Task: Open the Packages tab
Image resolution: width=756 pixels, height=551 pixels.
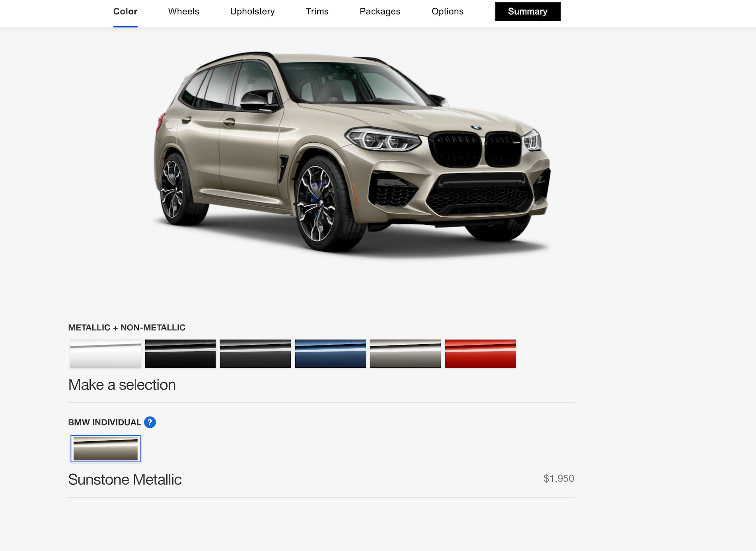Action: [380, 12]
